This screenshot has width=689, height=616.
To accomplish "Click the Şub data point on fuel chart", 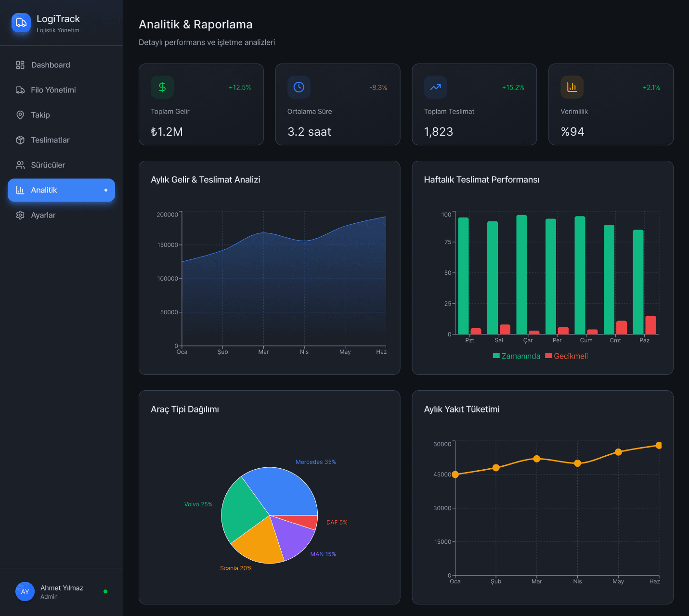I will click(x=496, y=468).
